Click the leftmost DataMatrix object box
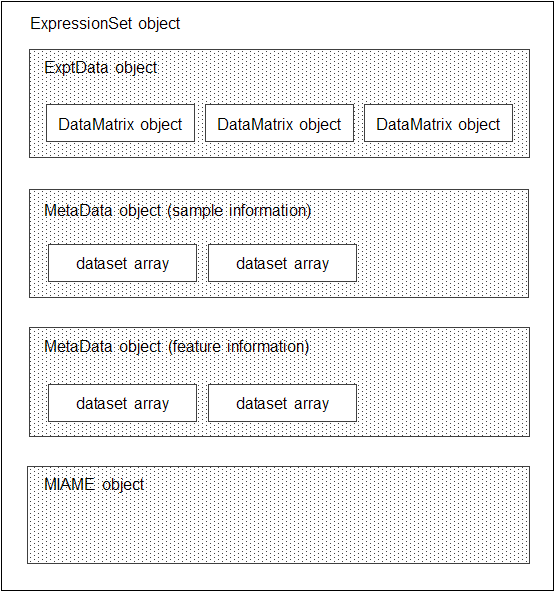This screenshot has width=555, height=592. [x=120, y=123]
